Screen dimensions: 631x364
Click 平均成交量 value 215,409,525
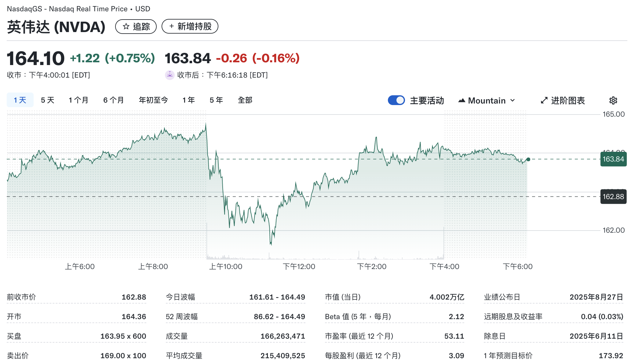(283, 356)
